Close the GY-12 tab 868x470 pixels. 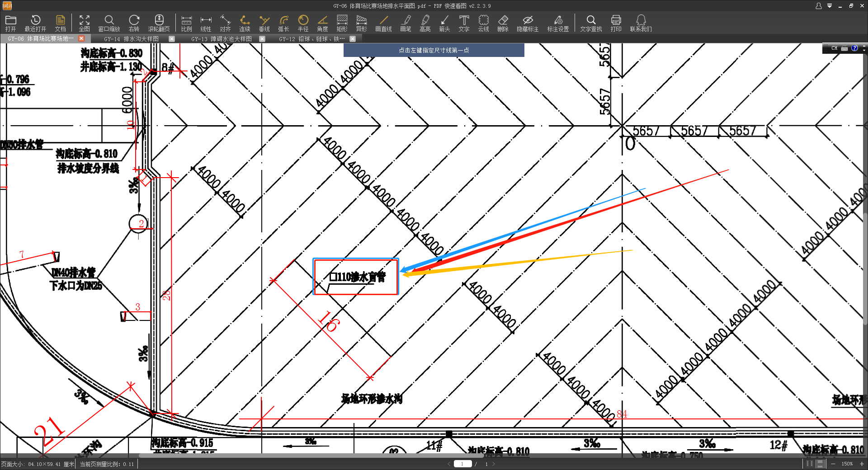353,39
